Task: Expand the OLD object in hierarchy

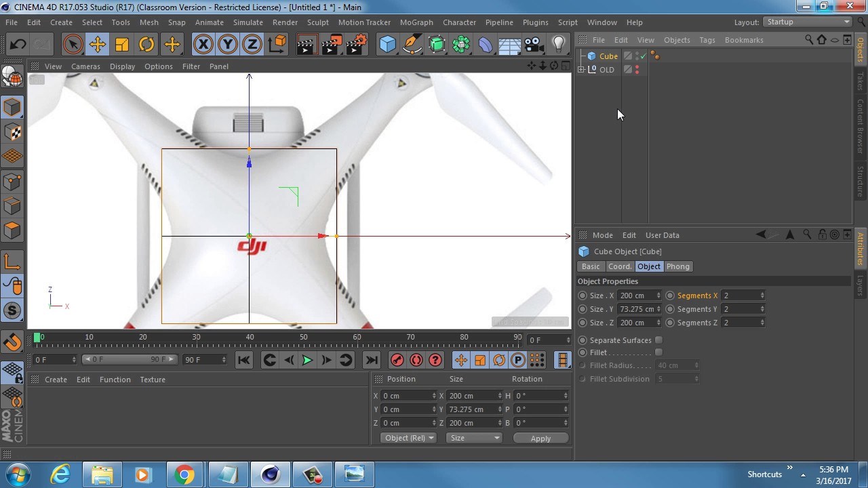Action: [581, 70]
